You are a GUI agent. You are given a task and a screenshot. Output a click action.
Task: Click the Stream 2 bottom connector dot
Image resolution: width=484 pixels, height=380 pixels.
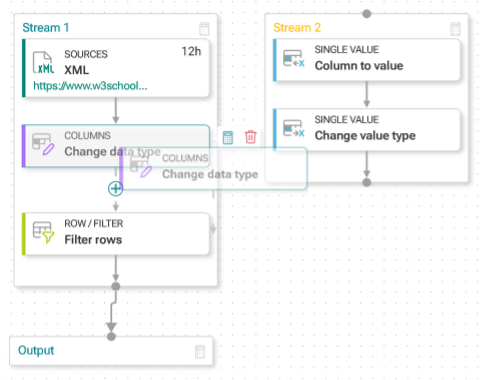pos(367,182)
